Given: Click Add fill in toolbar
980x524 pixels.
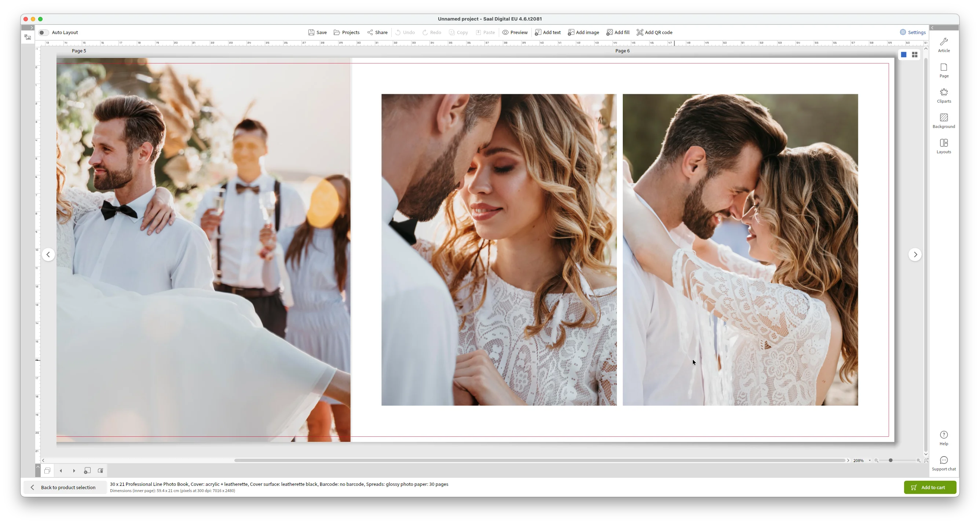Looking at the screenshot, I should [618, 32].
